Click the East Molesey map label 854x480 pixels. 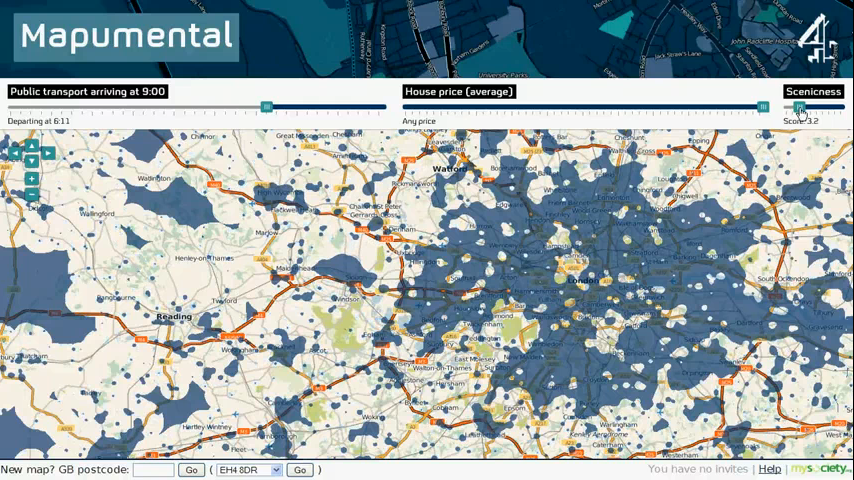pyautogui.click(x=475, y=359)
